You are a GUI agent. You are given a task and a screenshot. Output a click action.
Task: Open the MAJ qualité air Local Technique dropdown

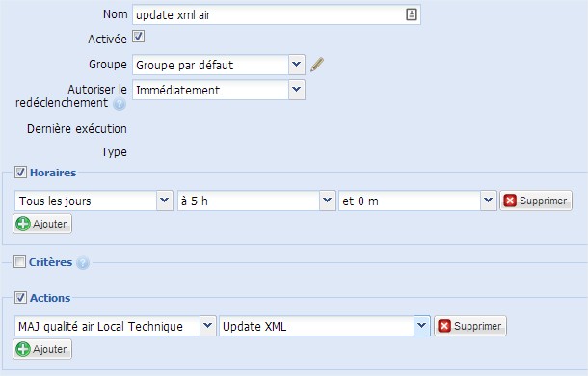pos(208,326)
